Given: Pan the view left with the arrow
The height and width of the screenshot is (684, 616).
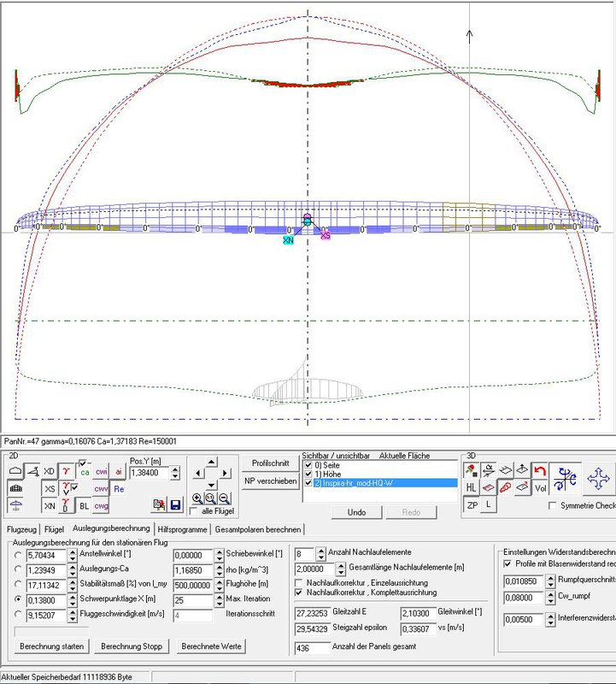Looking at the screenshot, I should coord(198,473).
